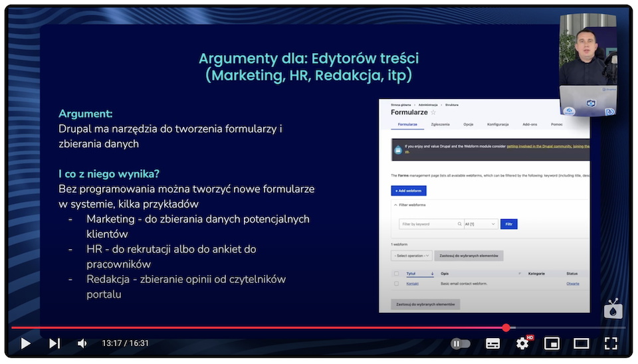Click the channel watermark logo

(x=613, y=310)
